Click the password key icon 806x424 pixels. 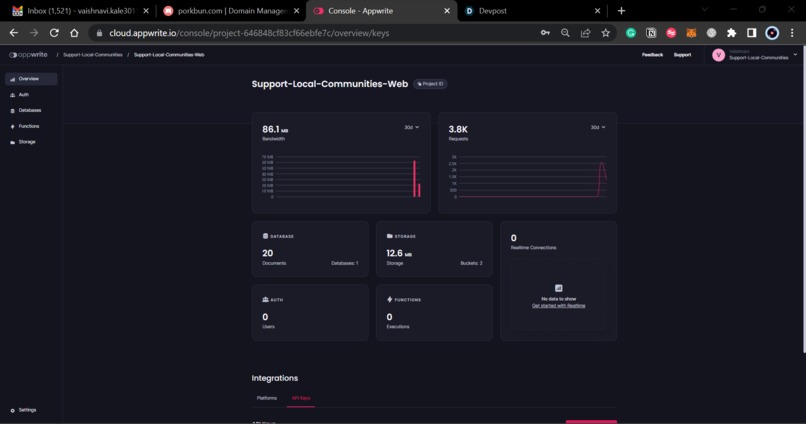[545, 33]
